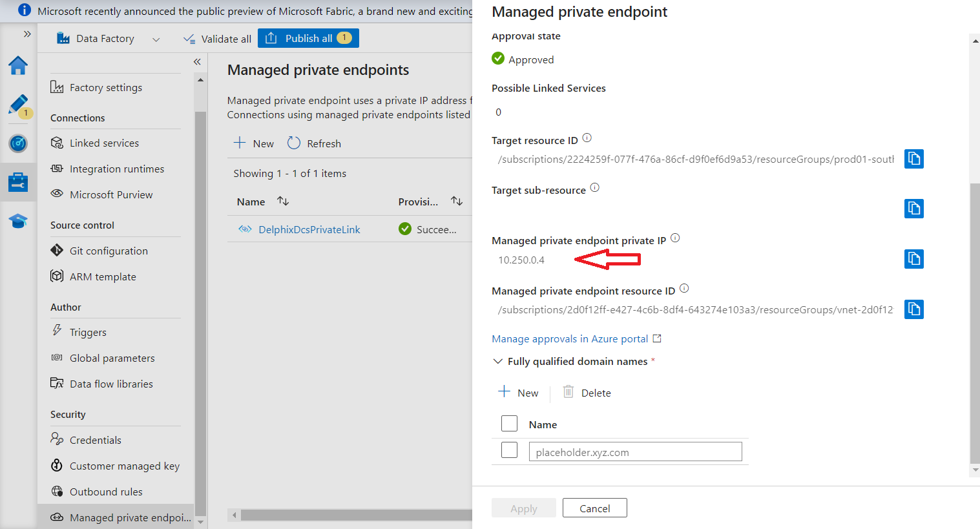Open the Learning Center graduation cap icon

[18, 222]
